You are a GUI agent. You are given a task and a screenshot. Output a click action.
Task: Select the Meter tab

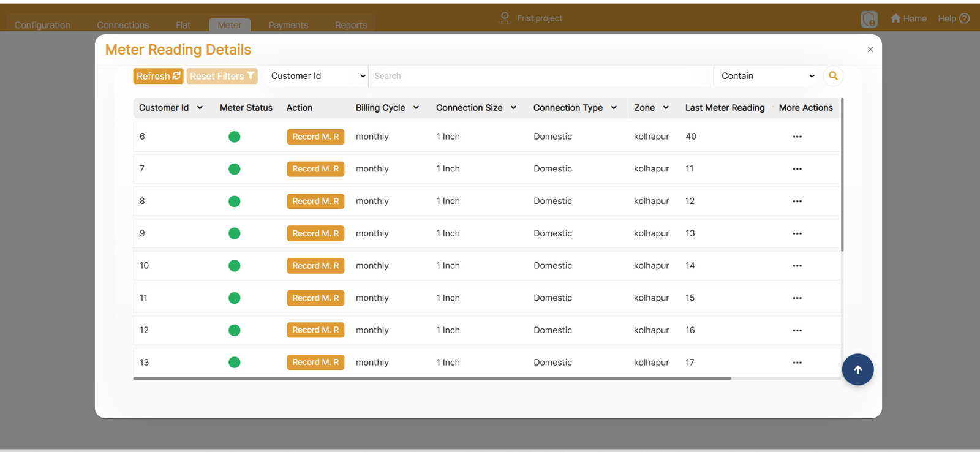click(230, 25)
